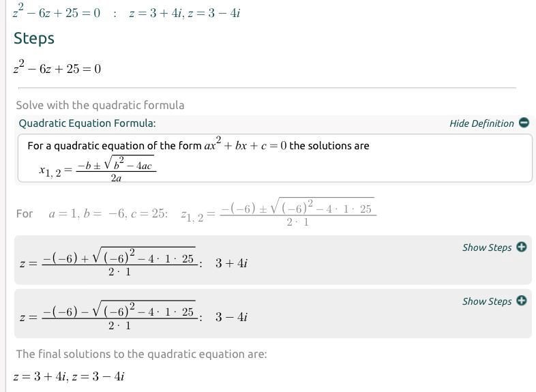Click "The final solutions to the quadratic equation are" text
Image resolution: width=536 pixels, height=392 pixels.
coord(141,354)
